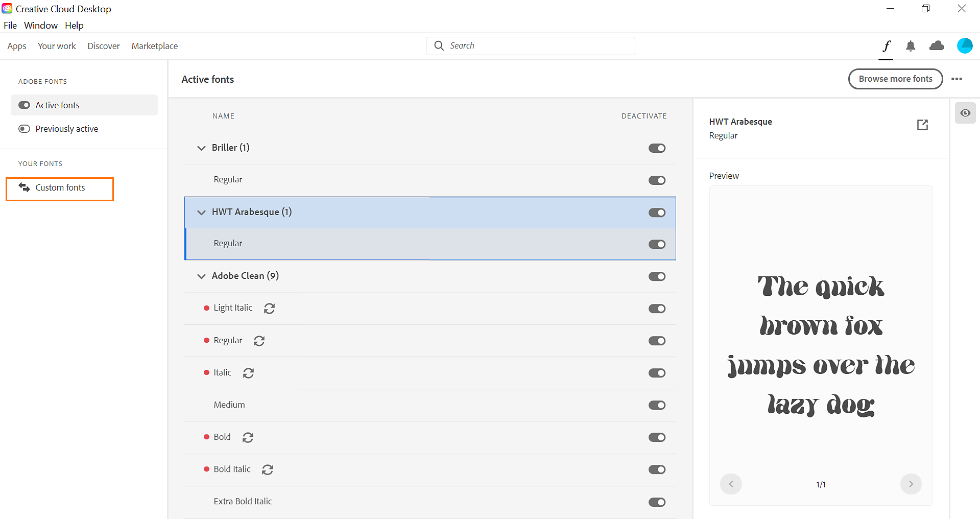Switch to the Discover tab
The image size is (980, 519).
point(104,46)
